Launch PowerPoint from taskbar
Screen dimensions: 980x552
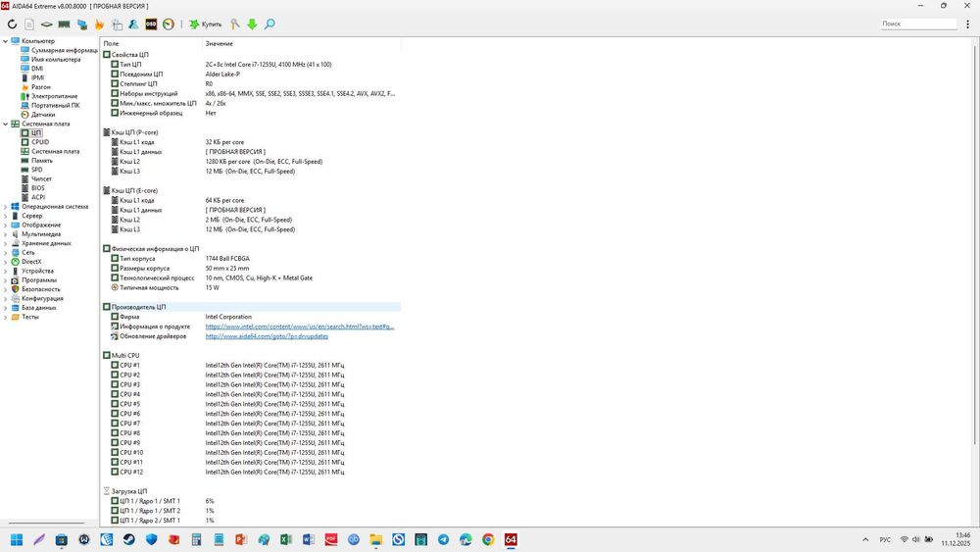241,539
